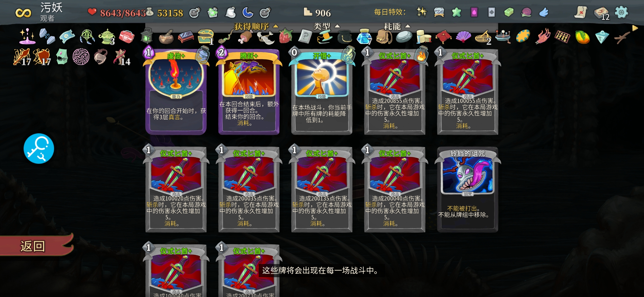The width and height of the screenshot is (644, 297).
Task: Select the blue ink bottle relic
Action: point(364,37)
